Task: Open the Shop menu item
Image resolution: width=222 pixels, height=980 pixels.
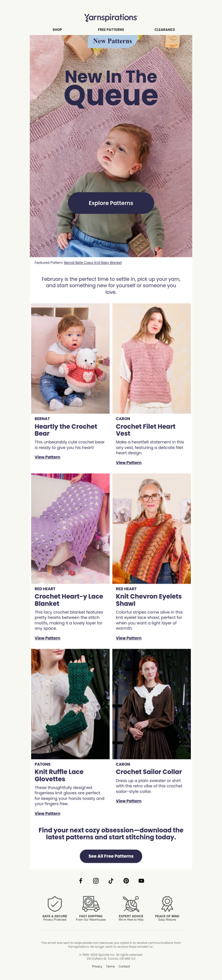Action: click(x=57, y=29)
